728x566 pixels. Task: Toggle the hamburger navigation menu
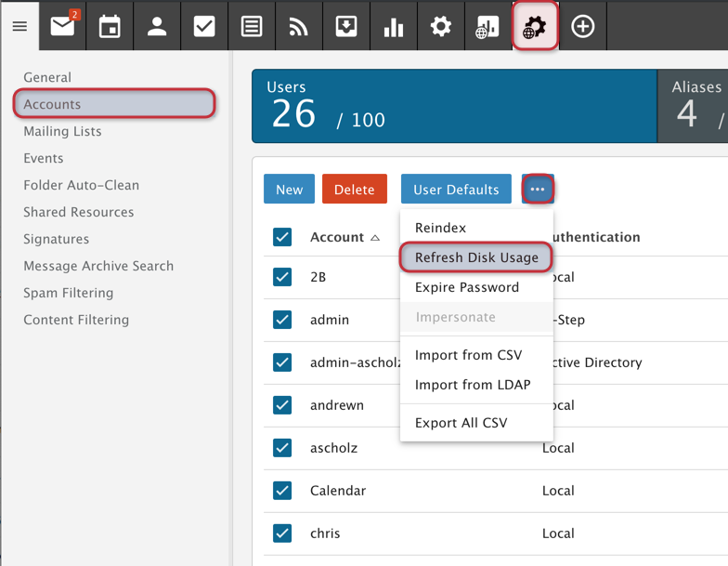19,26
